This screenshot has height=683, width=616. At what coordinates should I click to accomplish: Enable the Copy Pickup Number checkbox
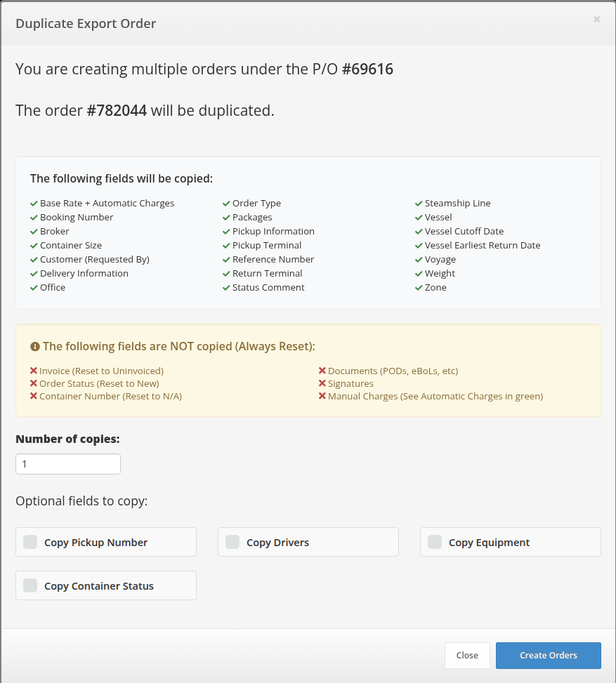(30, 541)
